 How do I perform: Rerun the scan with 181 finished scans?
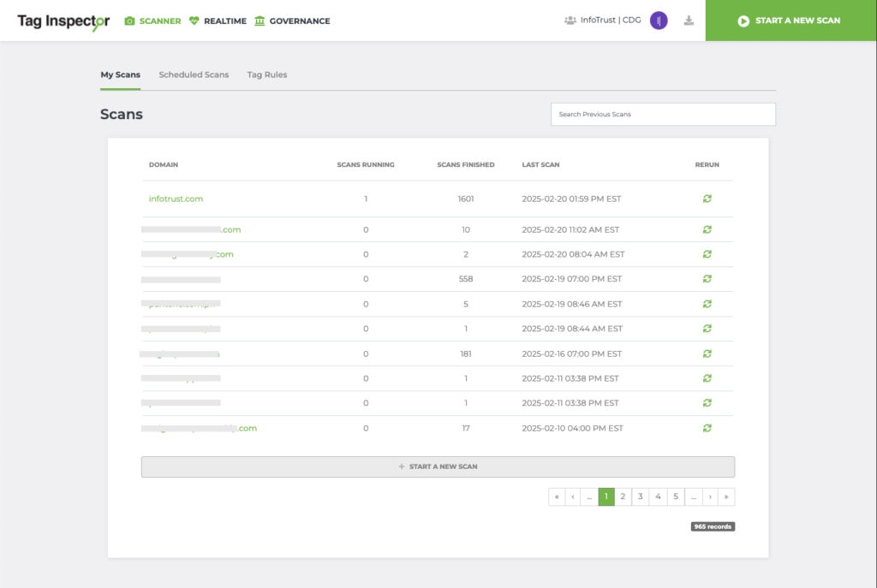click(707, 353)
